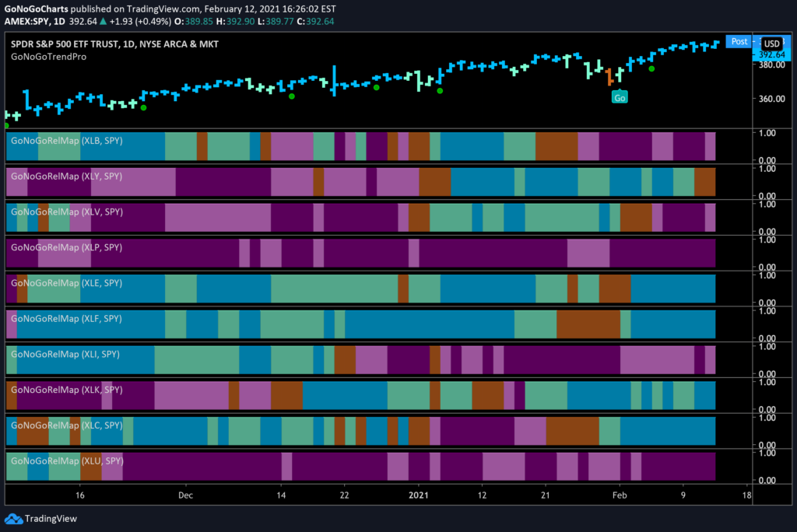Click the 360.00 price axis label
This screenshot has height=532, width=797.
click(771, 99)
